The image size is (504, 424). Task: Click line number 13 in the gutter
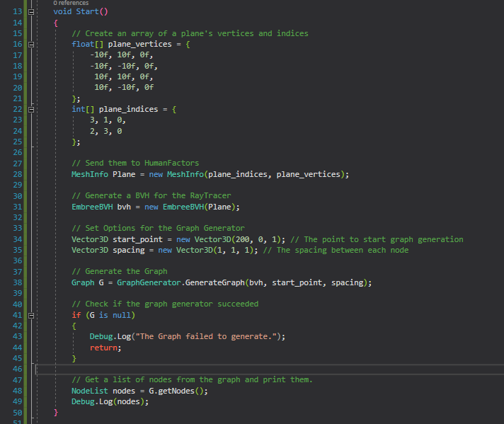[x=18, y=11]
